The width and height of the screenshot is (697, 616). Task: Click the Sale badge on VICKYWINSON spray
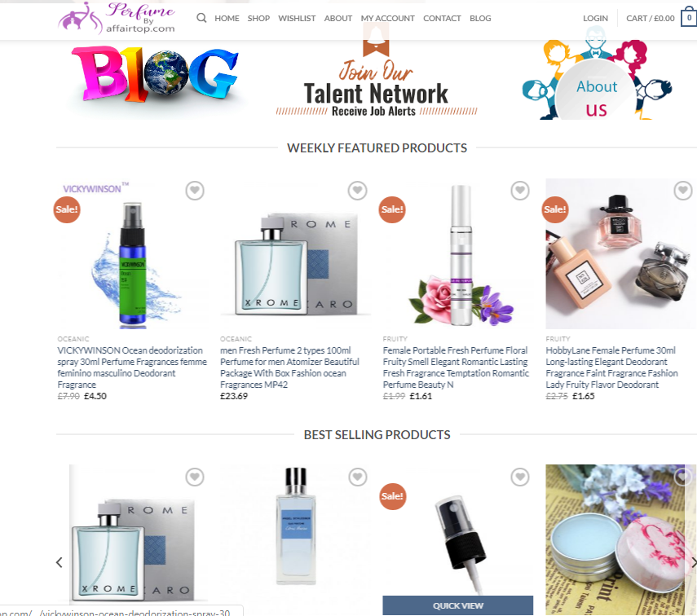pos(67,209)
